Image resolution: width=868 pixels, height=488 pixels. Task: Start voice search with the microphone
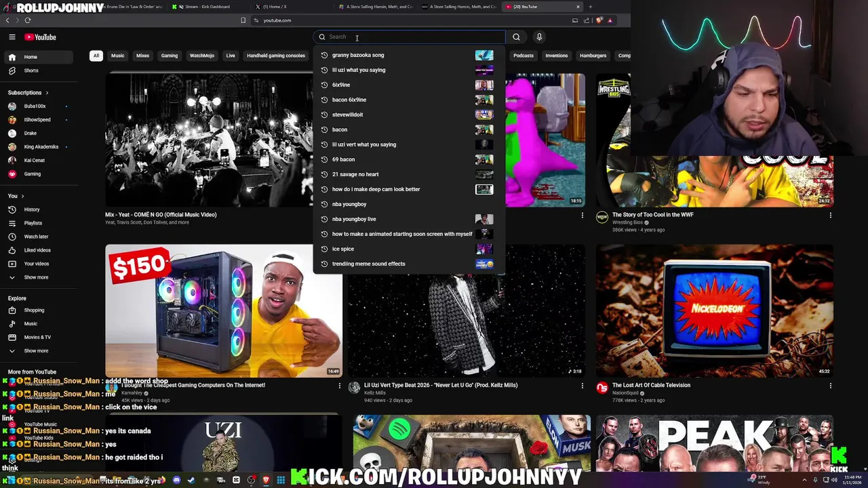[x=539, y=37]
